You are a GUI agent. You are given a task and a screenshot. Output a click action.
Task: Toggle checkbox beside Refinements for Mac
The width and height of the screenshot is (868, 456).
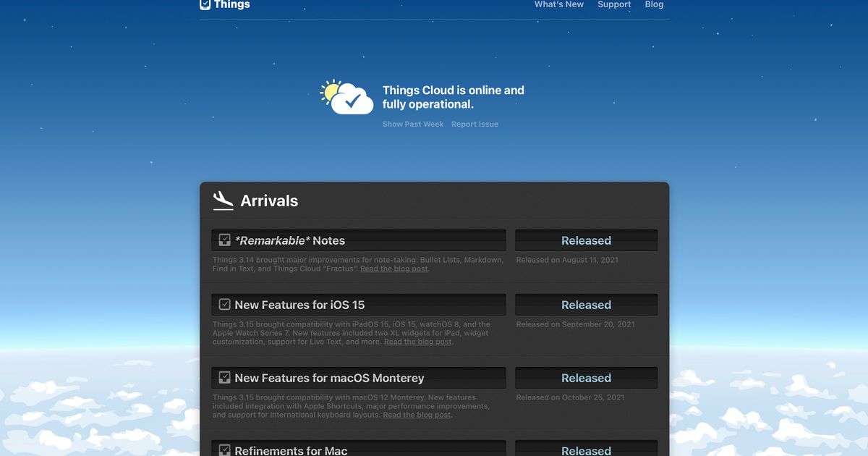tap(225, 450)
